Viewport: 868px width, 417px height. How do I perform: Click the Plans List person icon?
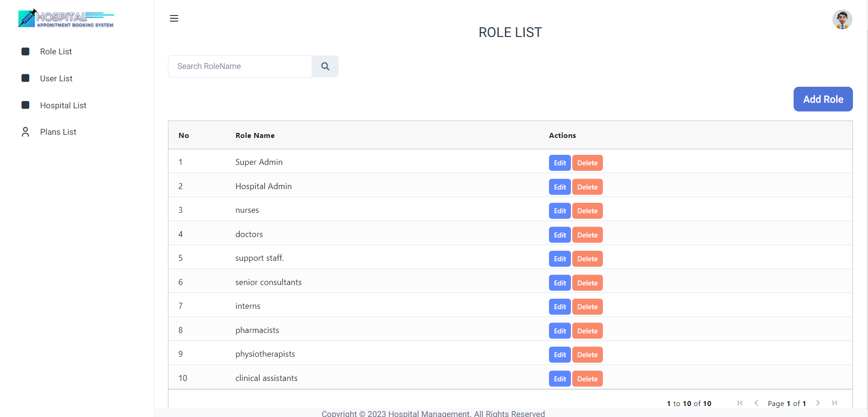coord(26,132)
